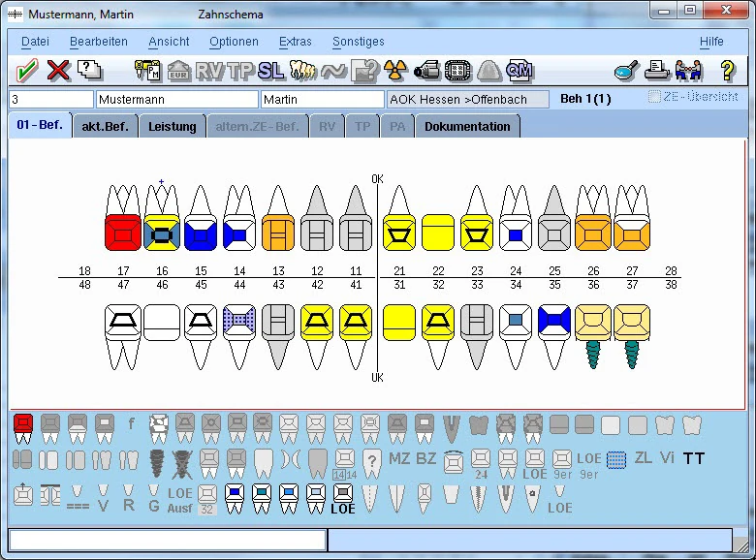Click the two people consultation icon

click(x=688, y=71)
